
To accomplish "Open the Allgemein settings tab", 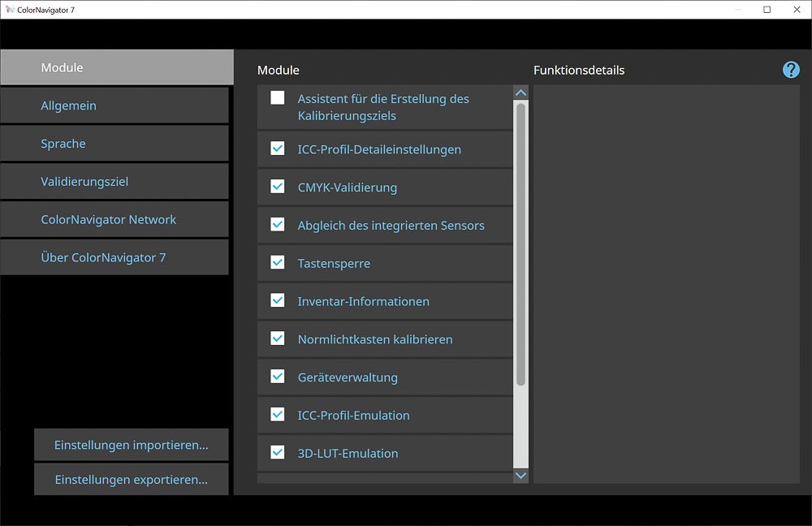I will 114,106.
